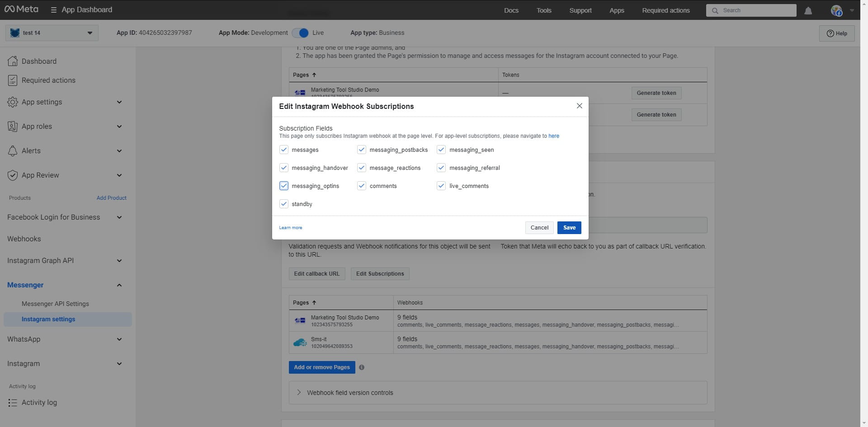Uncheck the standby subscription field
The height and width of the screenshot is (427, 868).
click(x=284, y=204)
